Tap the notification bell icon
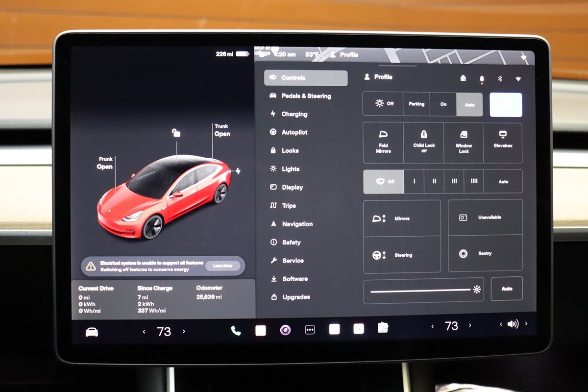The height and width of the screenshot is (392, 588). pyautogui.click(x=482, y=78)
